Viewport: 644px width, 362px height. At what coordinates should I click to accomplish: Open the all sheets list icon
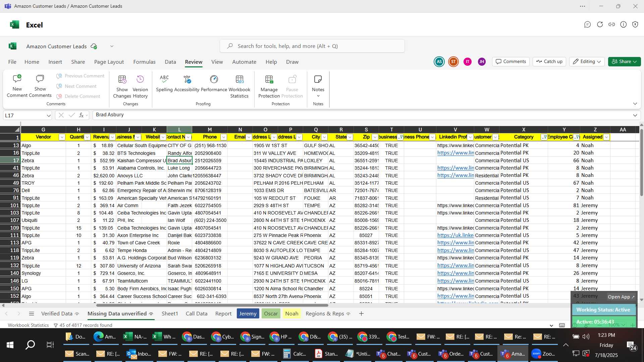[x=32, y=314]
